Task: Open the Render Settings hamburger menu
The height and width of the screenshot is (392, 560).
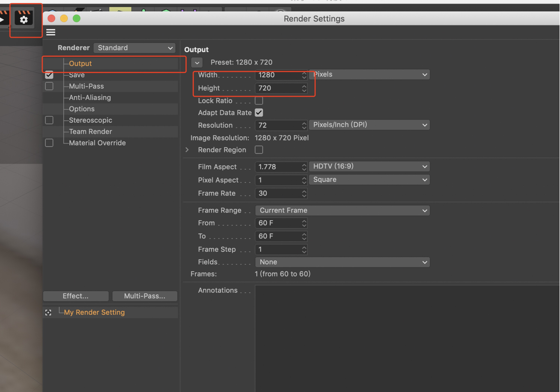Action: coord(51,32)
